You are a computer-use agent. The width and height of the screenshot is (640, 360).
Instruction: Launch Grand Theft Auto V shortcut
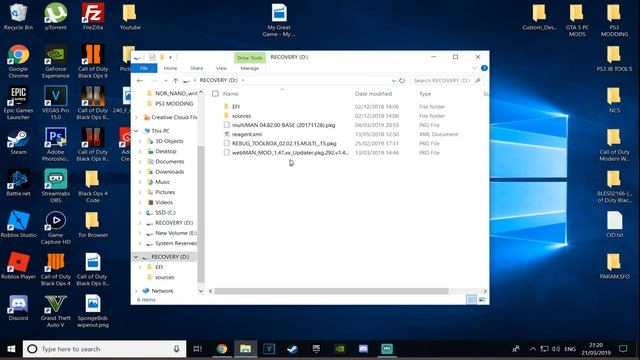tap(56, 311)
